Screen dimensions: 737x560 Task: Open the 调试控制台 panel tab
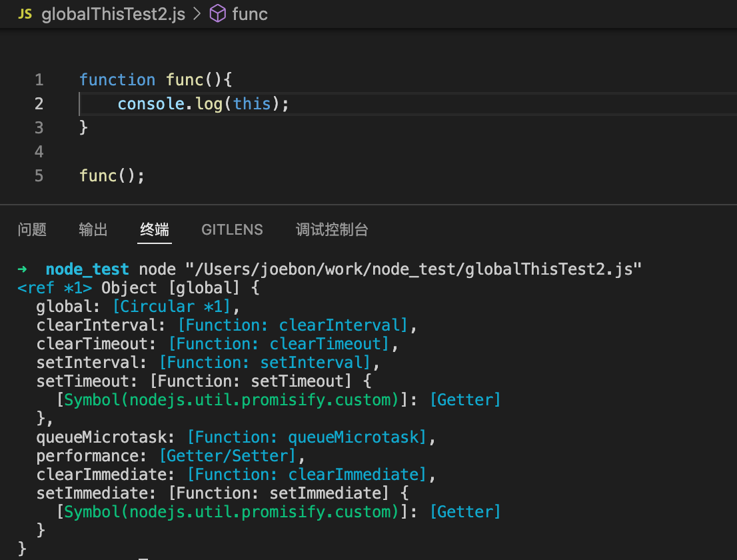point(332,229)
